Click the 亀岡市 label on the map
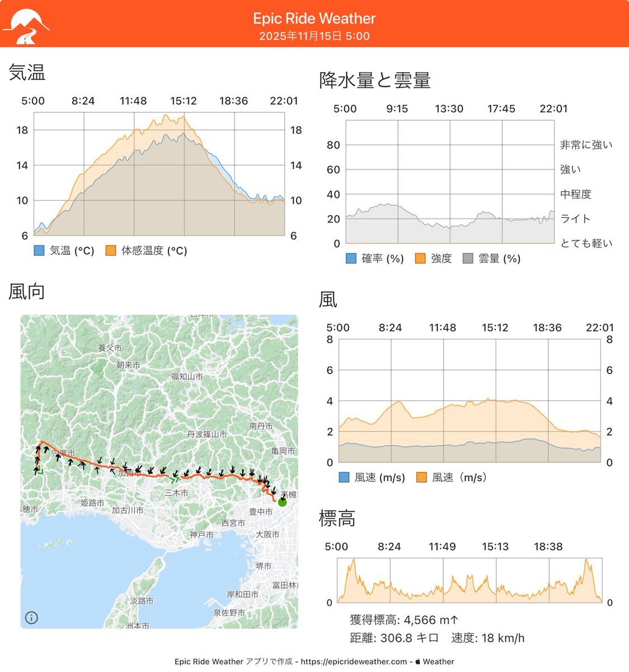629x672 pixels. 283,450
